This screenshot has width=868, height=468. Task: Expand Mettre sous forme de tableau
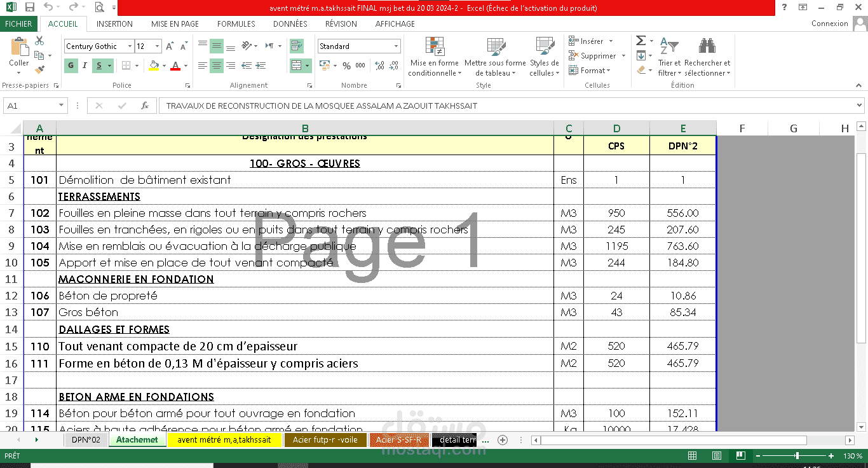pos(495,57)
